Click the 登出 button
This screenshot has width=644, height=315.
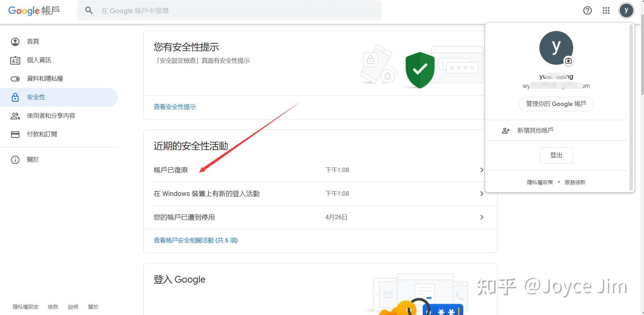(x=556, y=155)
